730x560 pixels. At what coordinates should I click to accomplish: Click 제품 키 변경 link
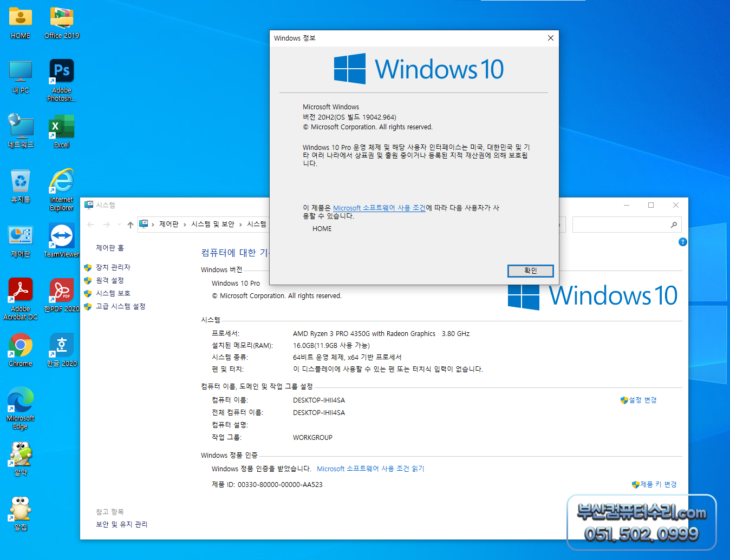tap(659, 484)
